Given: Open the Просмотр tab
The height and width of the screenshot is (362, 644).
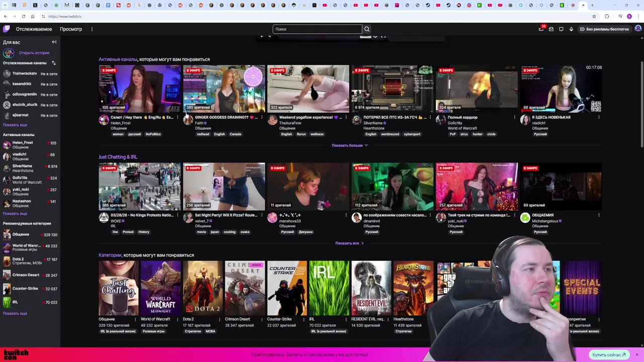Looking at the screenshot, I should 71,29.
